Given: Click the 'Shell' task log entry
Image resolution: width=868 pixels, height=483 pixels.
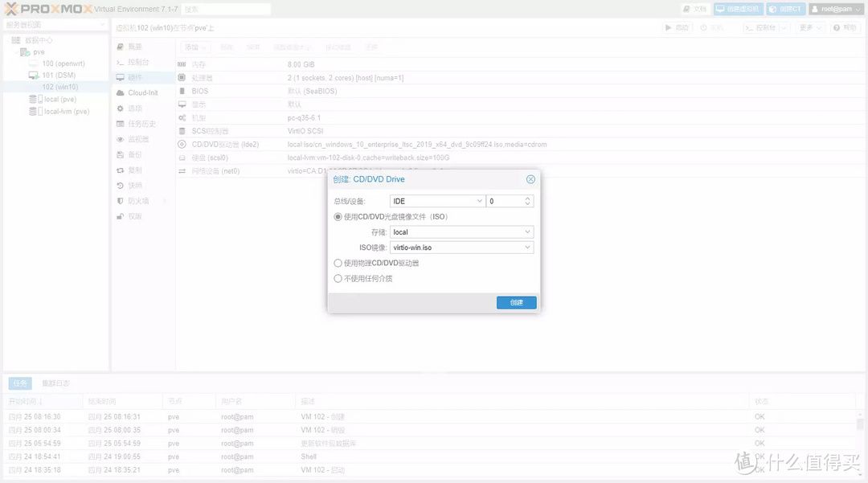Looking at the screenshot, I should [x=309, y=456].
